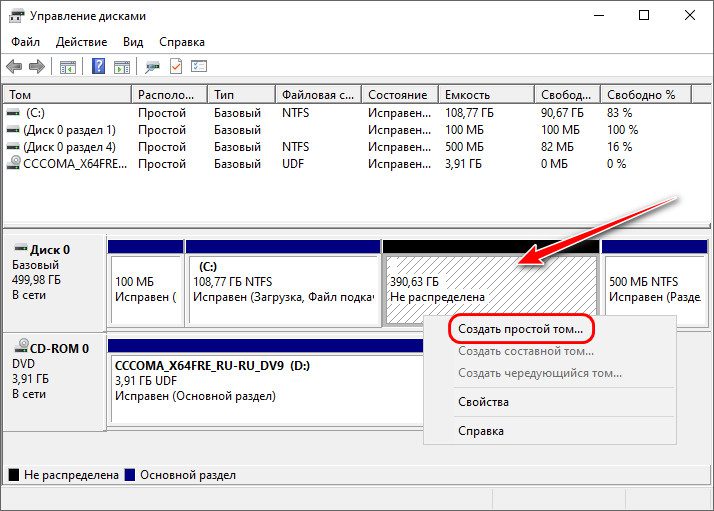Sort by the Емкость column header

[x=486, y=95]
